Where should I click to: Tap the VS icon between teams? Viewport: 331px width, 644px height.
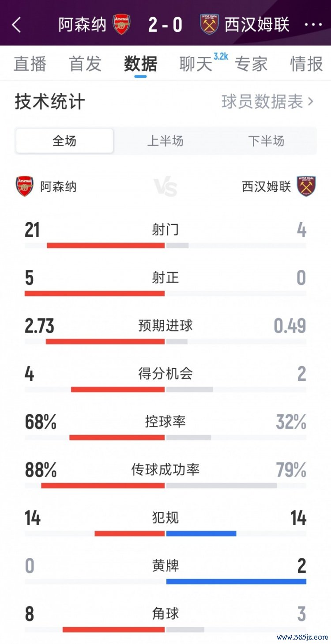click(165, 187)
